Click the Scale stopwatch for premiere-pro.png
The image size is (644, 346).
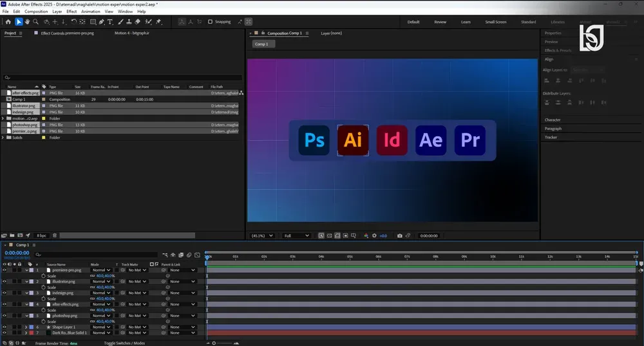click(43, 276)
